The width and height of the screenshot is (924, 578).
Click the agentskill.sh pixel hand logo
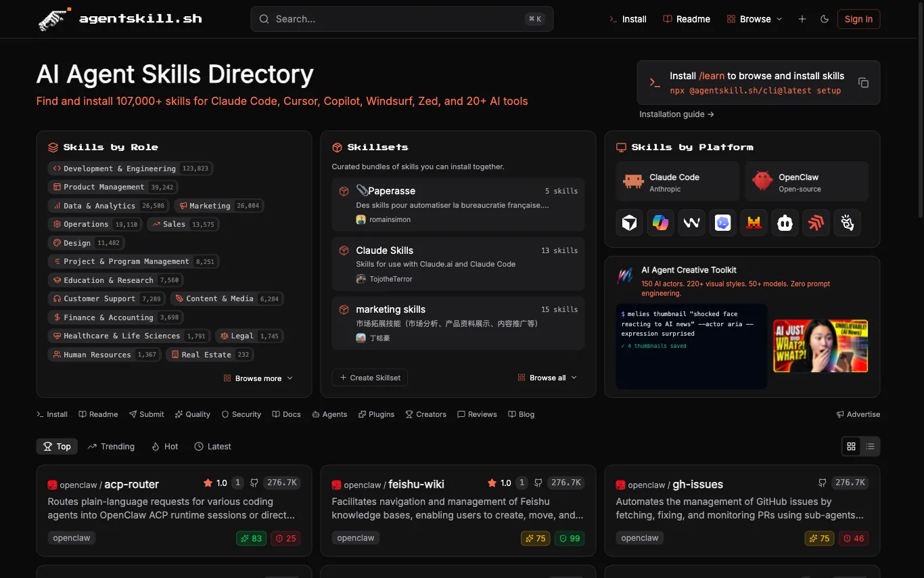coord(55,19)
